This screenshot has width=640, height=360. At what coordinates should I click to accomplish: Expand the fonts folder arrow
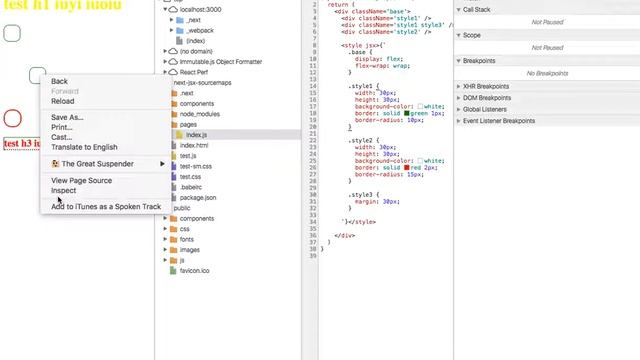click(165, 240)
